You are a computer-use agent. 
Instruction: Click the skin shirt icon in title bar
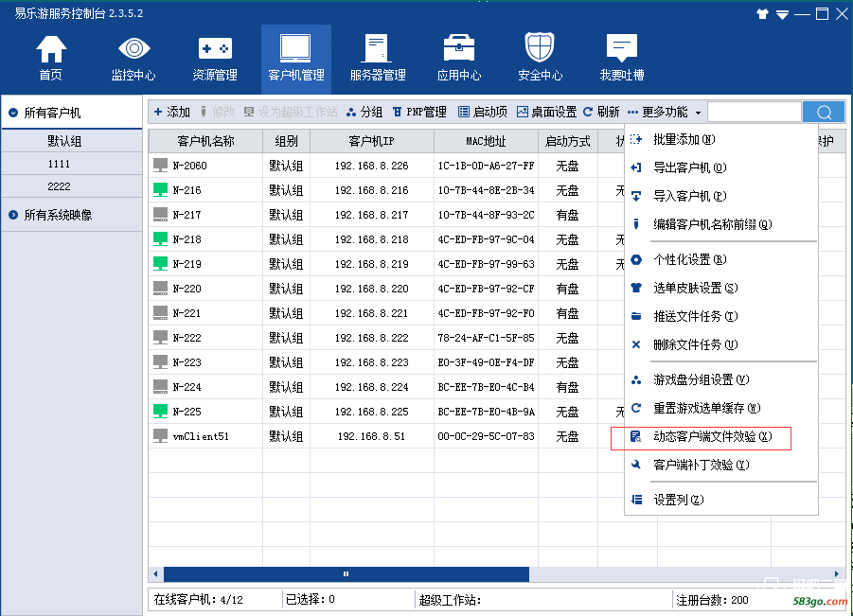pyautogui.click(x=762, y=14)
